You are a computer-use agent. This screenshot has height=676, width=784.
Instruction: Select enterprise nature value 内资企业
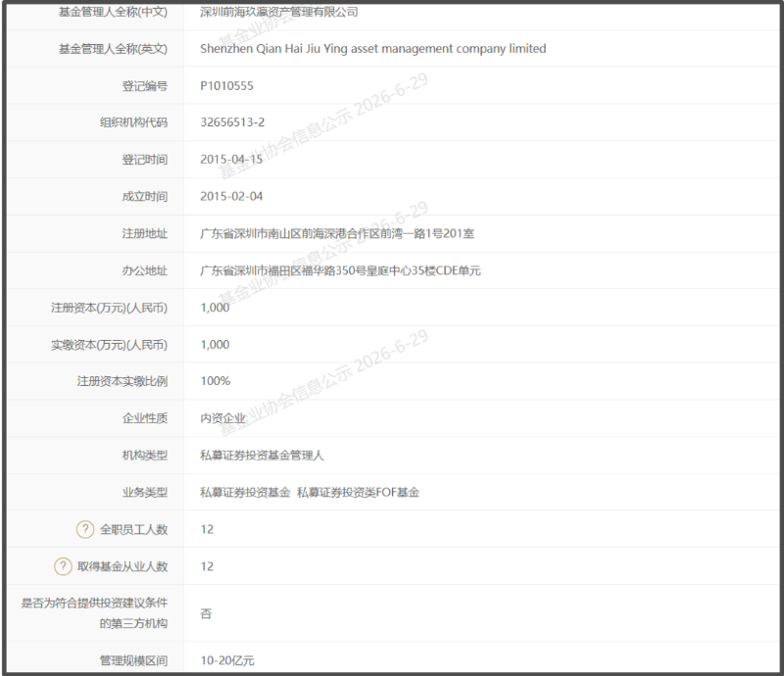pyautogui.click(x=223, y=418)
